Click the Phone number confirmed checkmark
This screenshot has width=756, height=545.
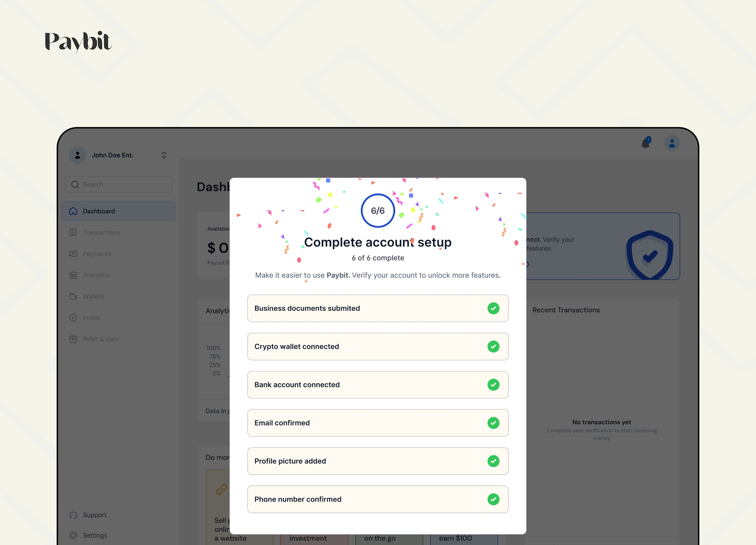coord(493,499)
